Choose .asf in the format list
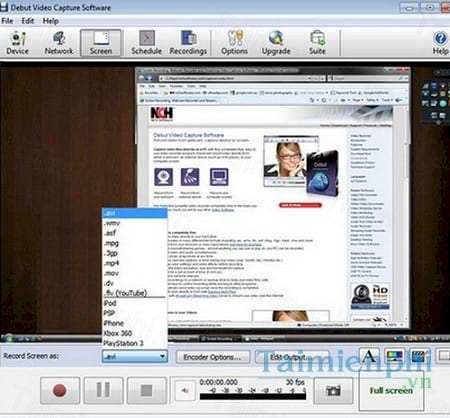This screenshot has width=450, height=418. click(x=134, y=233)
